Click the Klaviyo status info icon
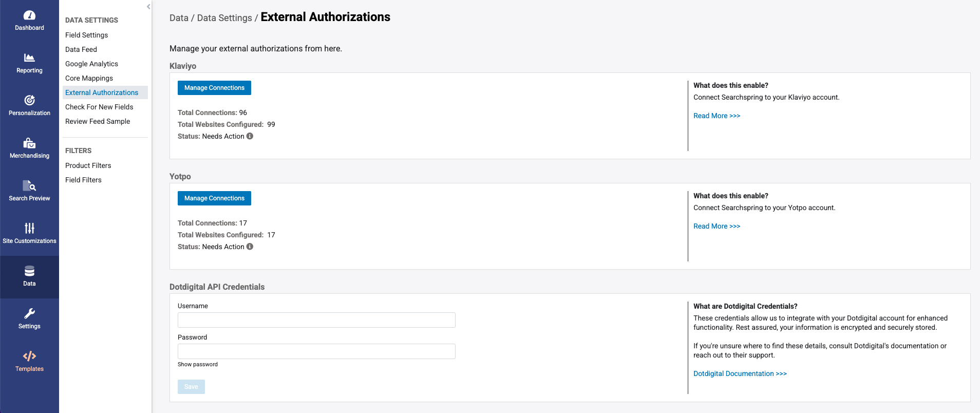Image resolution: width=980 pixels, height=413 pixels. [250, 136]
